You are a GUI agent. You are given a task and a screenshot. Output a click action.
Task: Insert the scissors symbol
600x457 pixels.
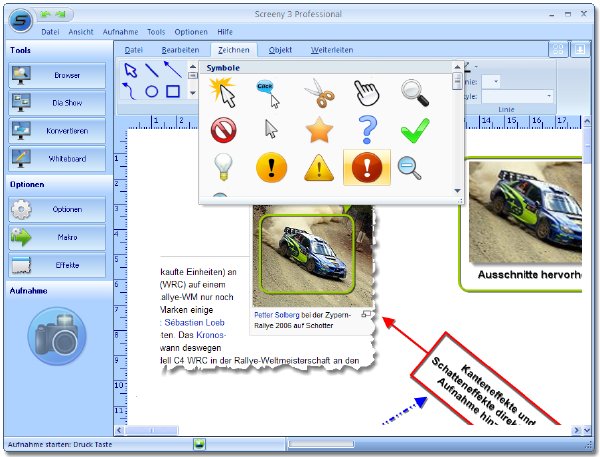[320, 93]
